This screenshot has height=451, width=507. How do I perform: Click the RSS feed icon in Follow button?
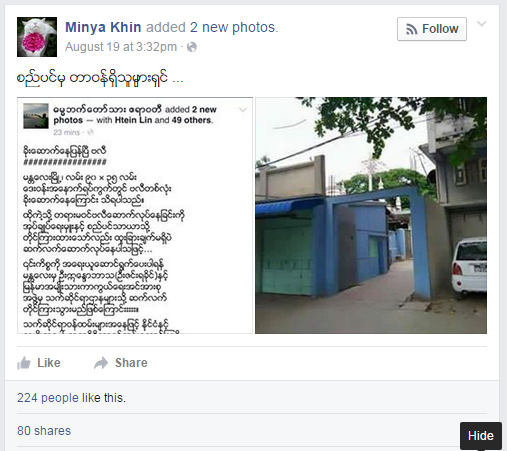[x=412, y=29]
